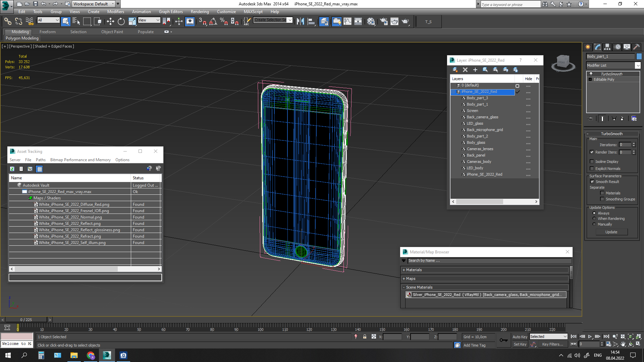Image resolution: width=644 pixels, height=362 pixels.
Task: Choose the Select and Move tool
Action: 110,21
